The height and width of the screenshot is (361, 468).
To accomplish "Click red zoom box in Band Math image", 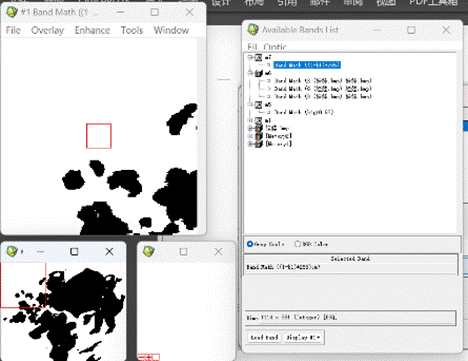I will tap(99, 136).
